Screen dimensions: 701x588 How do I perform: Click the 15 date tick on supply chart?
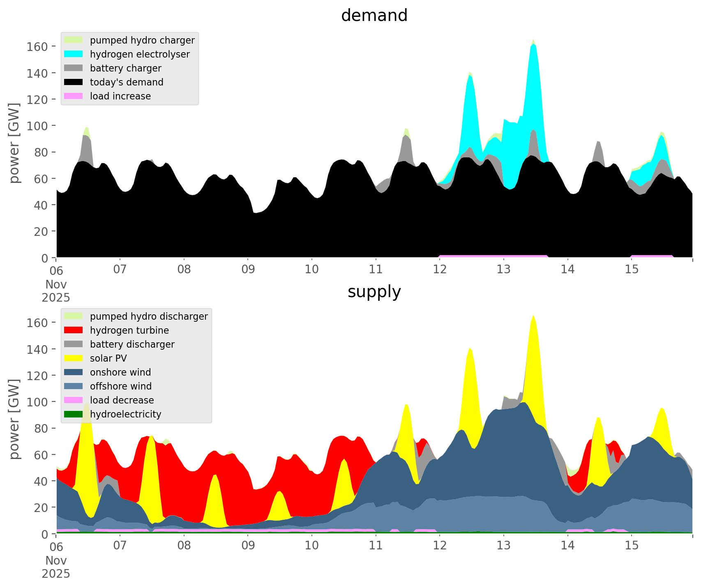[632, 546]
